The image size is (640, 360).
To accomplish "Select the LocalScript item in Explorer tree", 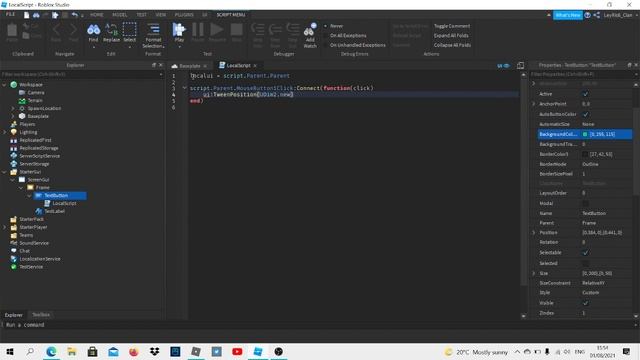I will [64, 203].
